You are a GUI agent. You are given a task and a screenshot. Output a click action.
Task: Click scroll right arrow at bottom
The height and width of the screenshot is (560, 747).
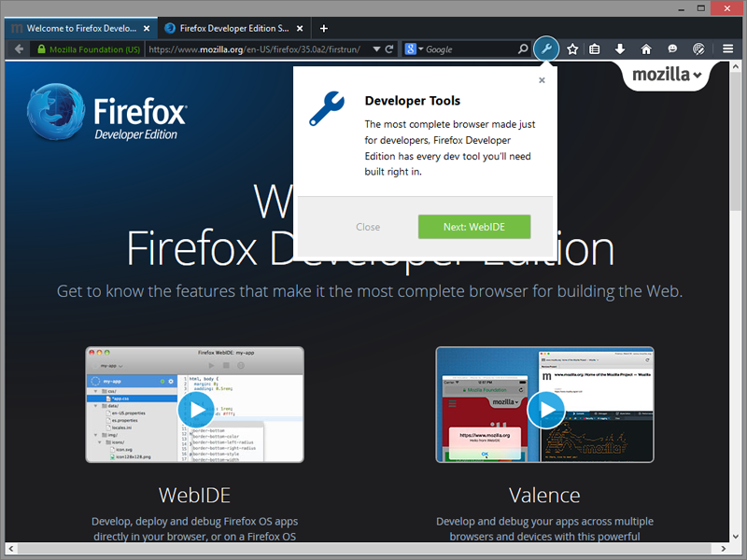click(723, 548)
